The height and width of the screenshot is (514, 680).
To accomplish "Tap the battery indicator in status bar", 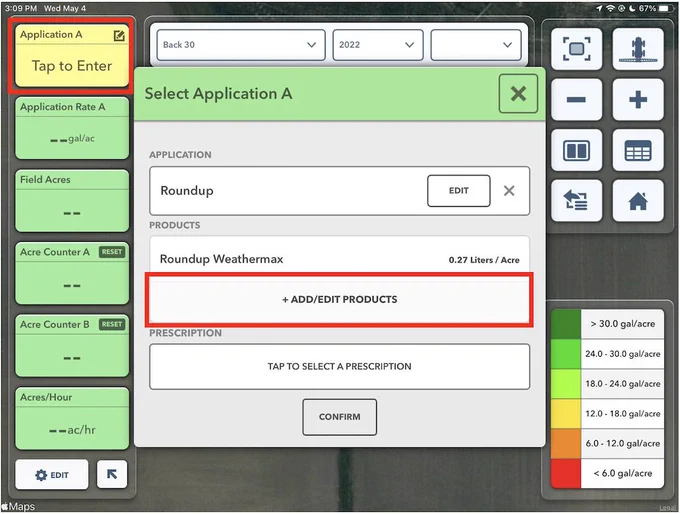I will click(x=665, y=8).
